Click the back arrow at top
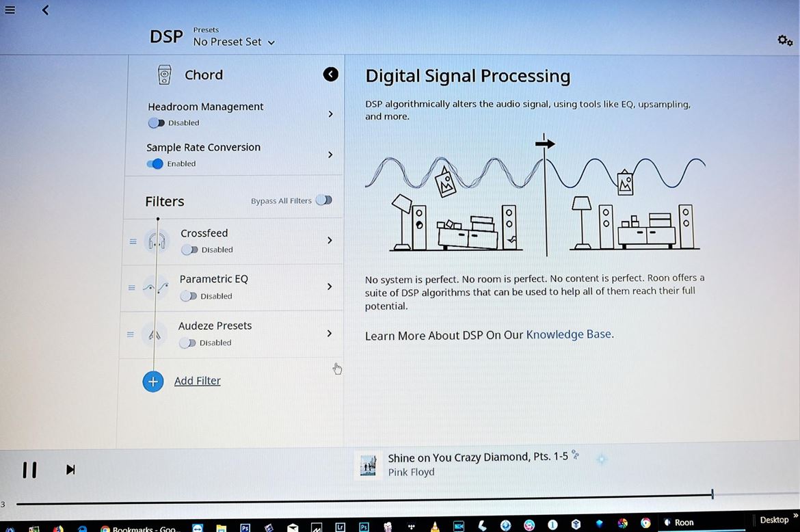The image size is (800, 532). click(45, 10)
